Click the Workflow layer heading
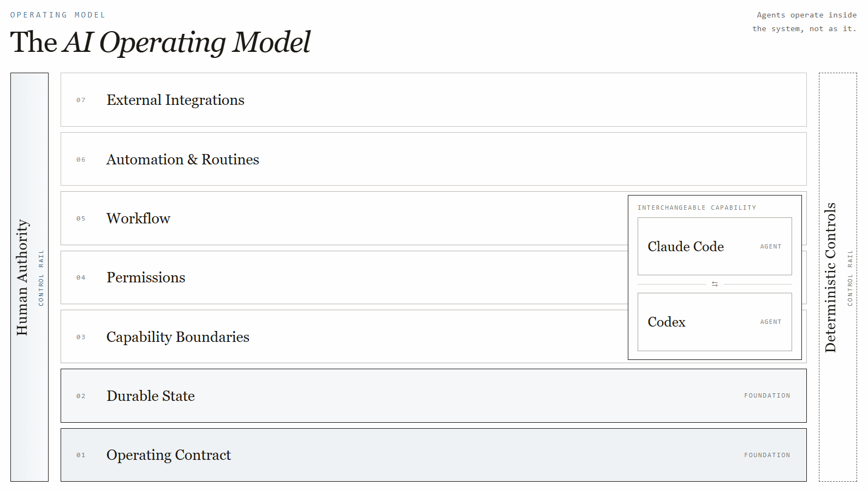868x491 pixels. coord(138,218)
